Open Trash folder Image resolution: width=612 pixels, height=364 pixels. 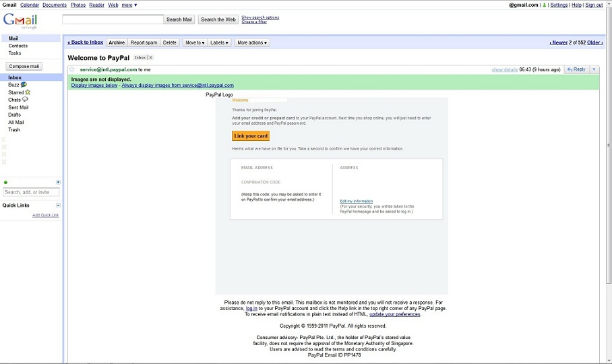click(x=14, y=129)
